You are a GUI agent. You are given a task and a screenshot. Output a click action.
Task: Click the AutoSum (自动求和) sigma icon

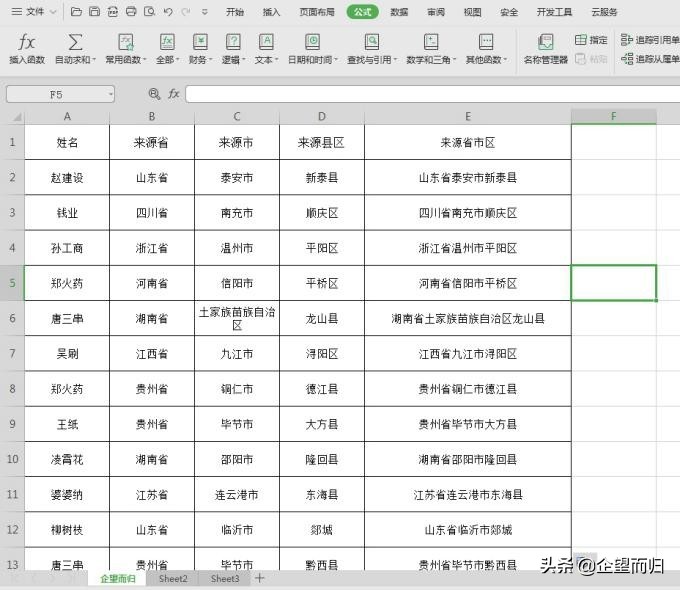tap(75, 43)
